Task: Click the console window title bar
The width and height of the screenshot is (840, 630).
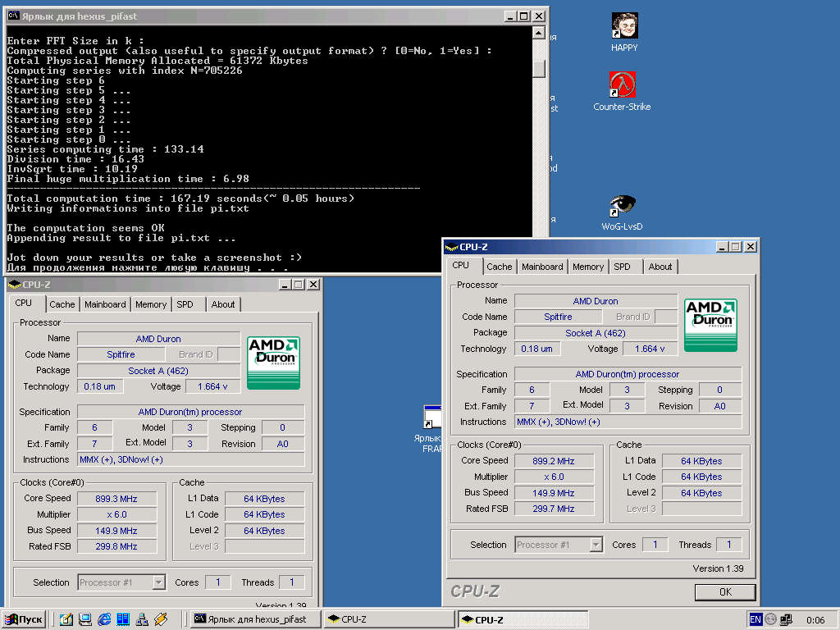Action: point(276,16)
